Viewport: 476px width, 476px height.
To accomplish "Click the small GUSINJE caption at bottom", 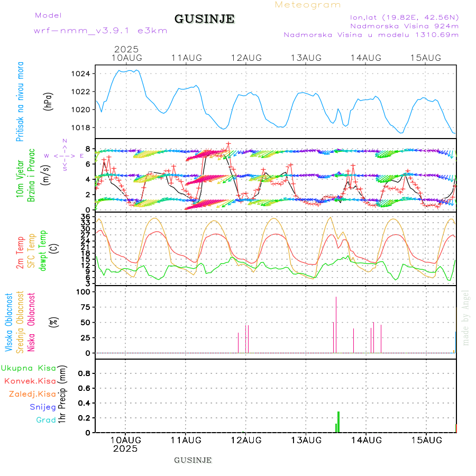I will [193, 460].
